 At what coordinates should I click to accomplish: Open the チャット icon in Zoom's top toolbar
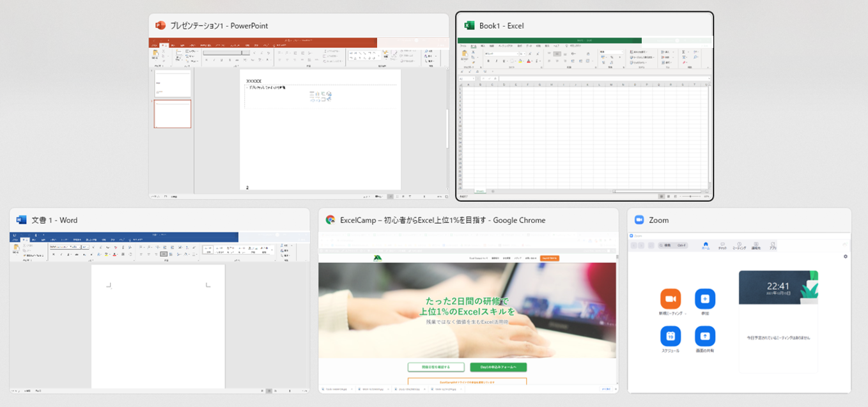click(722, 245)
